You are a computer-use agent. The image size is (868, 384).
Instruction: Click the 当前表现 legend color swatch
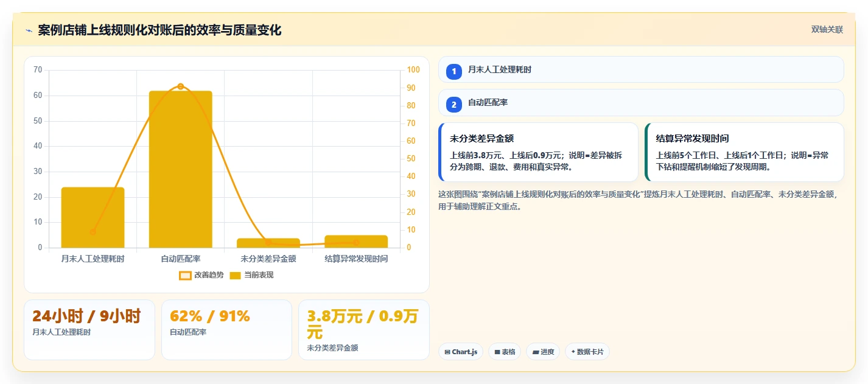click(236, 276)
